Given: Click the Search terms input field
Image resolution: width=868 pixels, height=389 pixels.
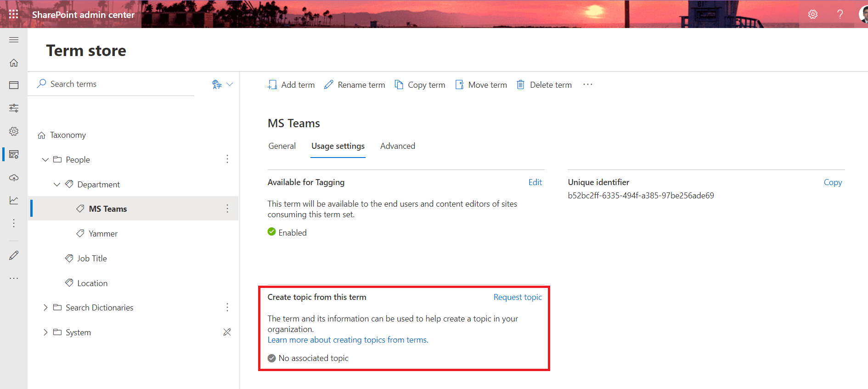Looking at the screenshot, I should click(119, 84).
